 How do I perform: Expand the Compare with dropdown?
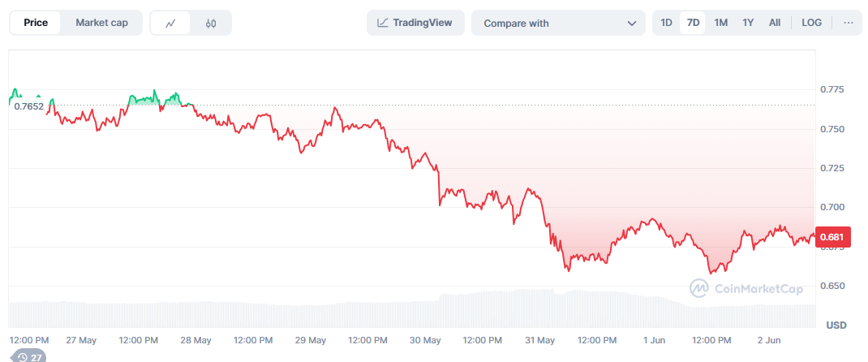(558, 23)
